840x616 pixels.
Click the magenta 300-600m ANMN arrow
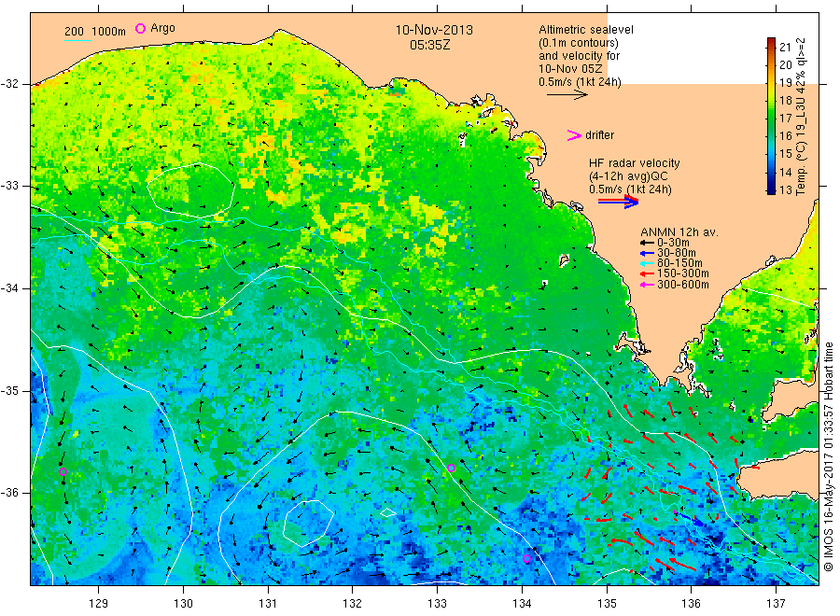coord(647,285)
